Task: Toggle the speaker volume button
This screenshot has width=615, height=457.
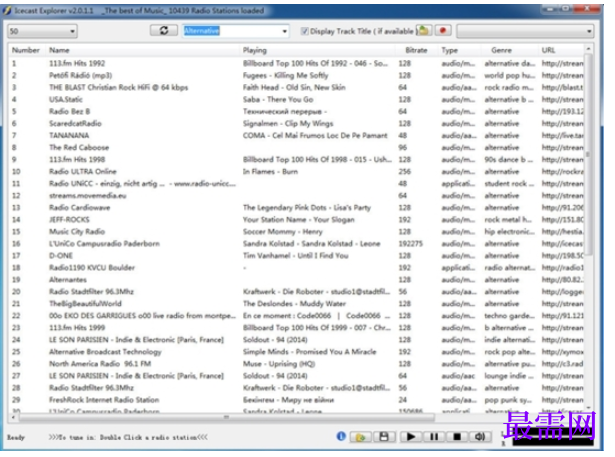Action: click(480, 437)
